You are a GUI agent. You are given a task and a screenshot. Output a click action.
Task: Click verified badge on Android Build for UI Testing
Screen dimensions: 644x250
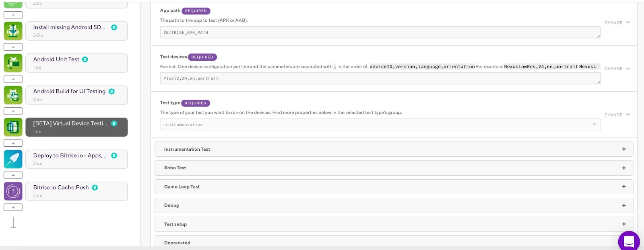pos(111,92)
